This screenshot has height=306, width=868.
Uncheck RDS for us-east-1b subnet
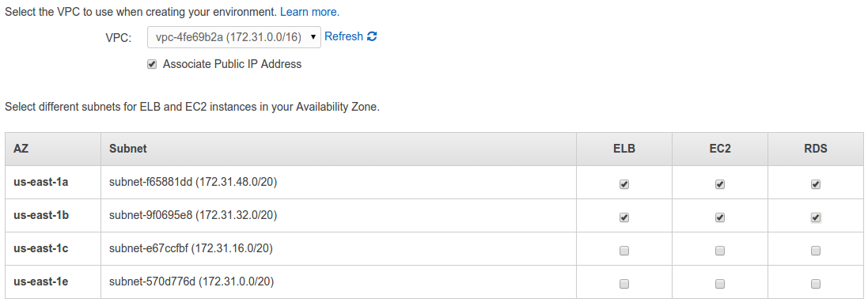pos(816,218)
